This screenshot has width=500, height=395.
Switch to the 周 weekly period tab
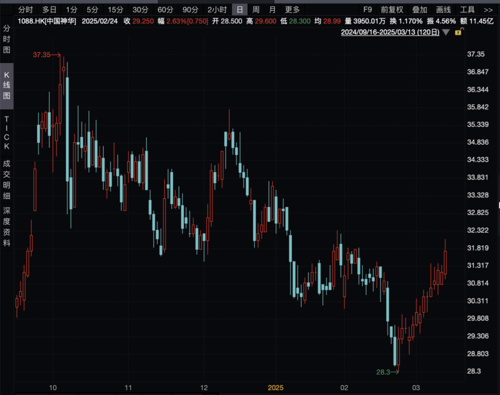tap(256, 10)
